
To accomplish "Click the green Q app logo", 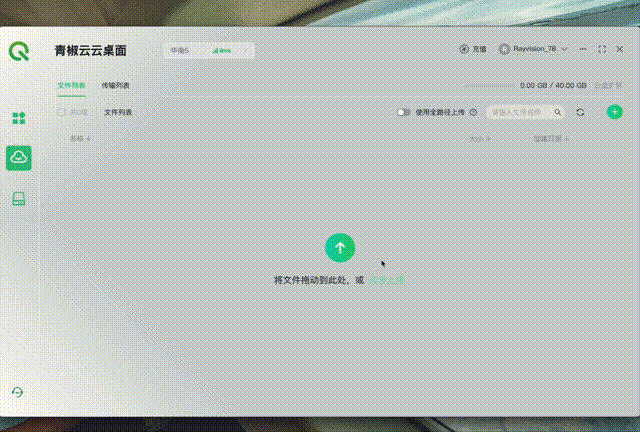I will (x=19, y=51).
